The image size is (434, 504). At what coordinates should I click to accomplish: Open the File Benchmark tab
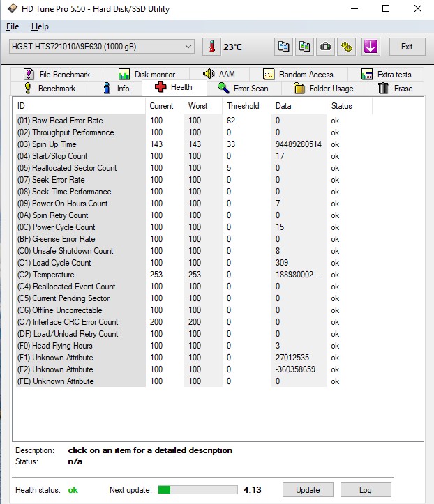click(x=57, y=75)
